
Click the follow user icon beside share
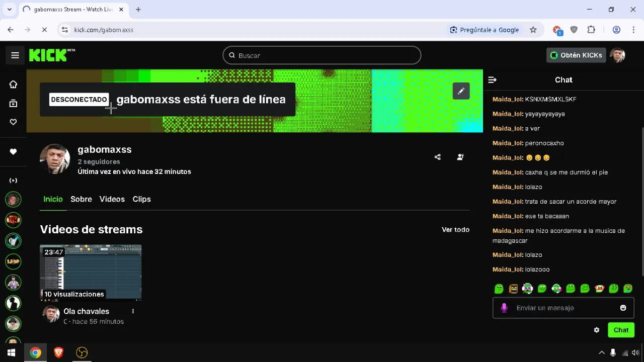tap(460, 157)
